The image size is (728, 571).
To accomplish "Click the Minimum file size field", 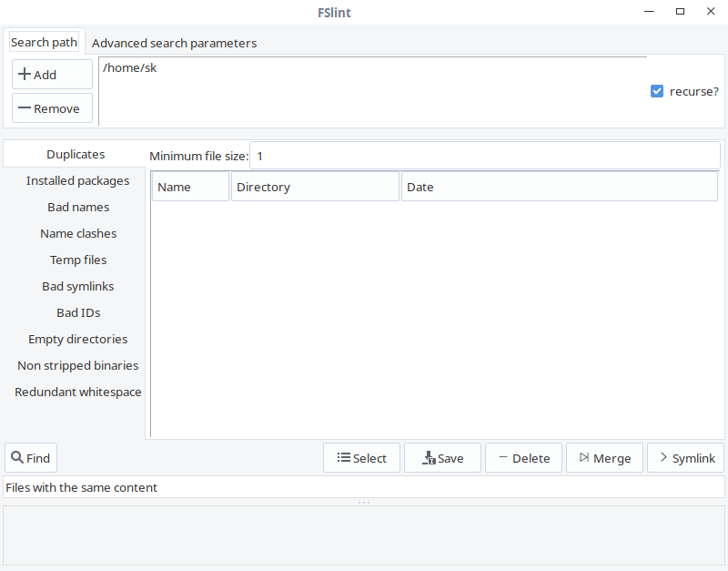I will (483, 156).
